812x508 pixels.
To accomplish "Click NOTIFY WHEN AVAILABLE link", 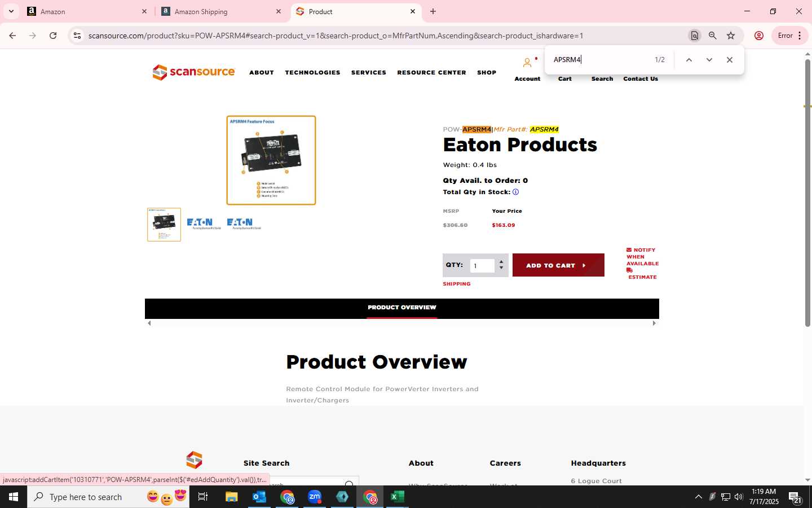I will 642,257.
